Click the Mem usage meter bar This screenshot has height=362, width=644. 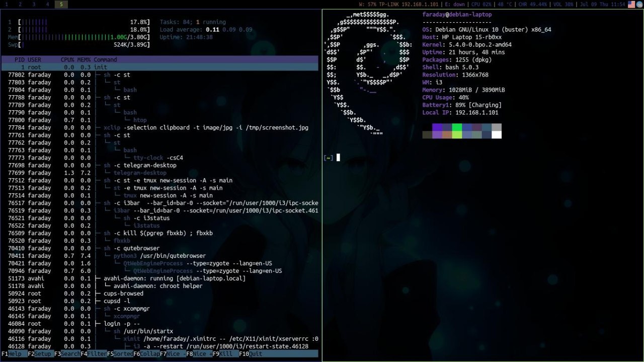(79, 37)
